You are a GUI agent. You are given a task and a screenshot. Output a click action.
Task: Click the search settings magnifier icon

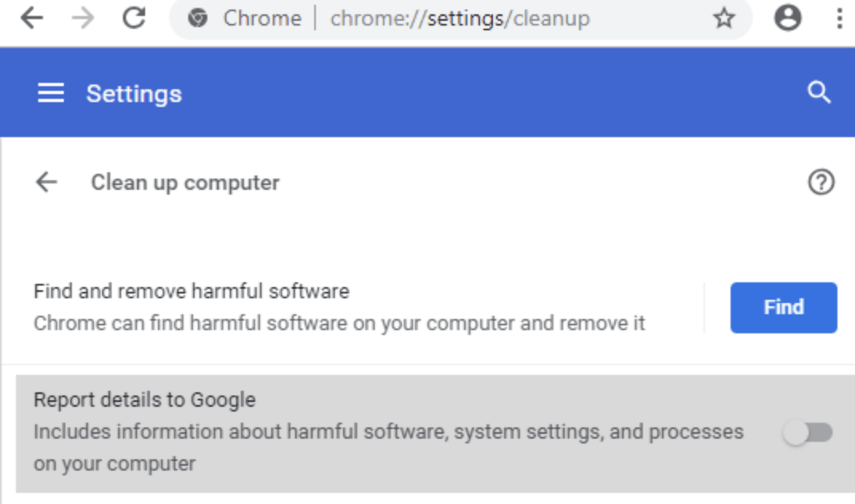(x=819, y=93)
